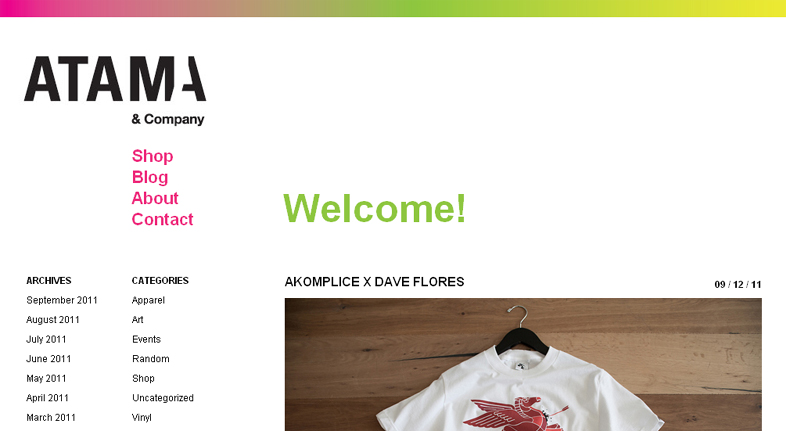This screenshot has height=431, width=786.
Task: Click the white t-shirt post image
Action: tap(523, 364)
